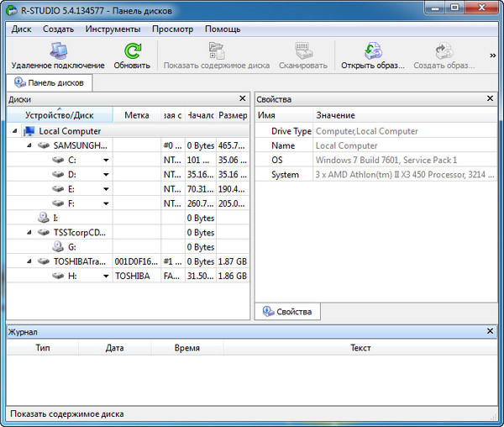The image size is (504, 427).
Task: Open the Диск (Disk) menu
Action: click(x=22, y=29)
